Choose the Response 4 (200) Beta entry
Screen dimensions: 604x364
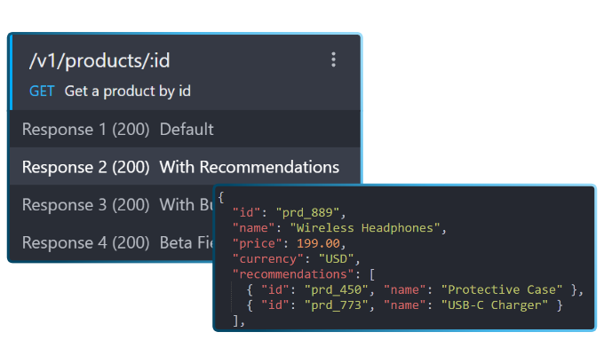tap(85, 242)
